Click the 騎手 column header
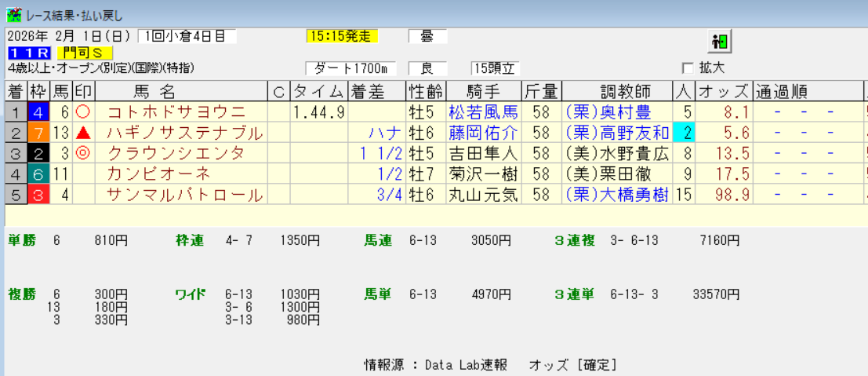Screen dimensions: 868x376 [x=483, y=91]
